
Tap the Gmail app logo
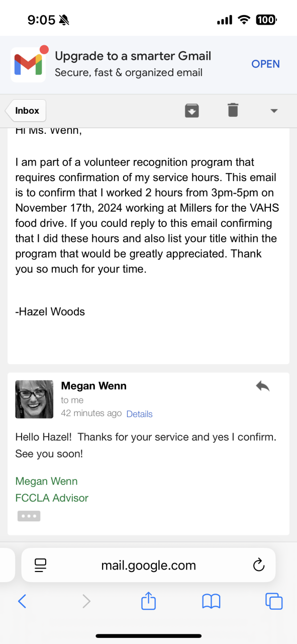tap(28, 63)
